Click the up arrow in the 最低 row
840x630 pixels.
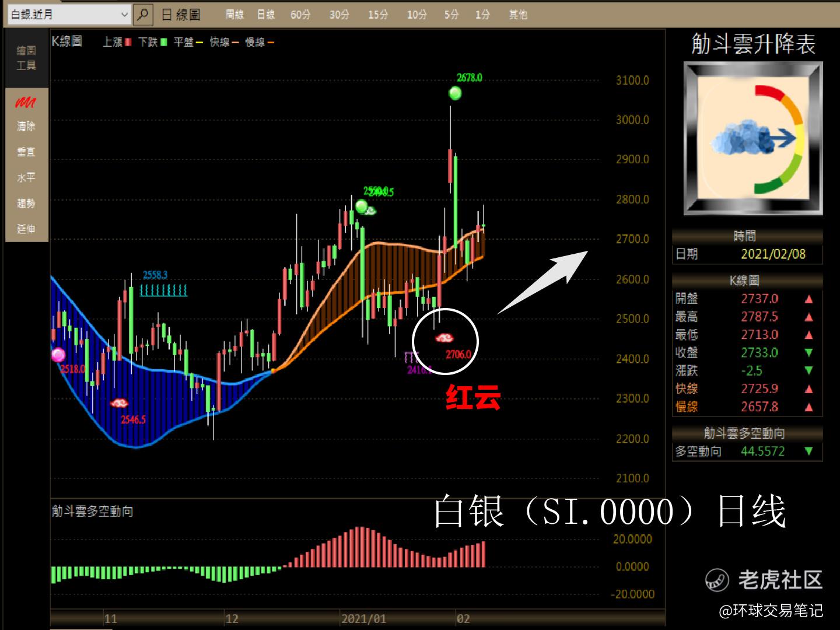808,335
